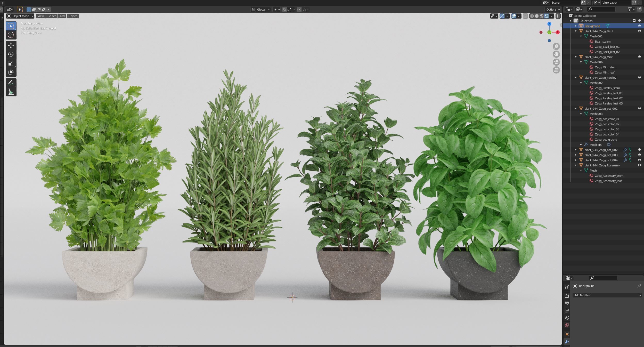Pause the viewport render preview
This screenshot has width=644, height=347.
(x=558, y=16)
